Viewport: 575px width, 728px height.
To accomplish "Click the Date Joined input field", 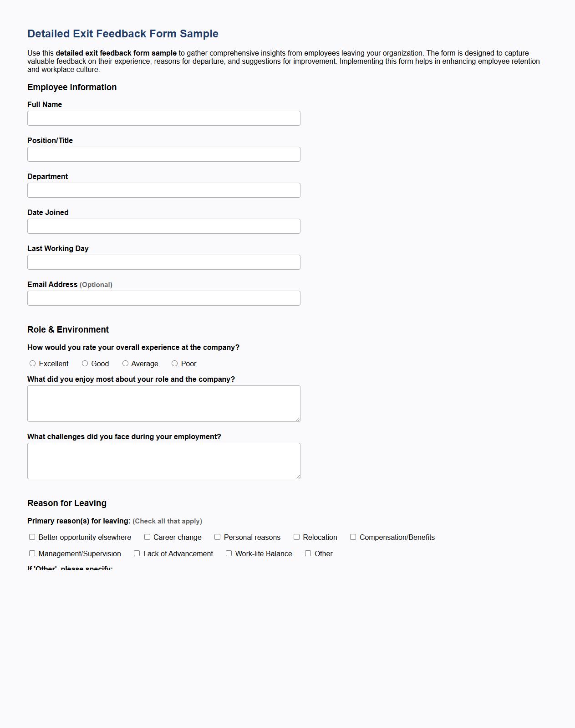I will tap(163, 226).
